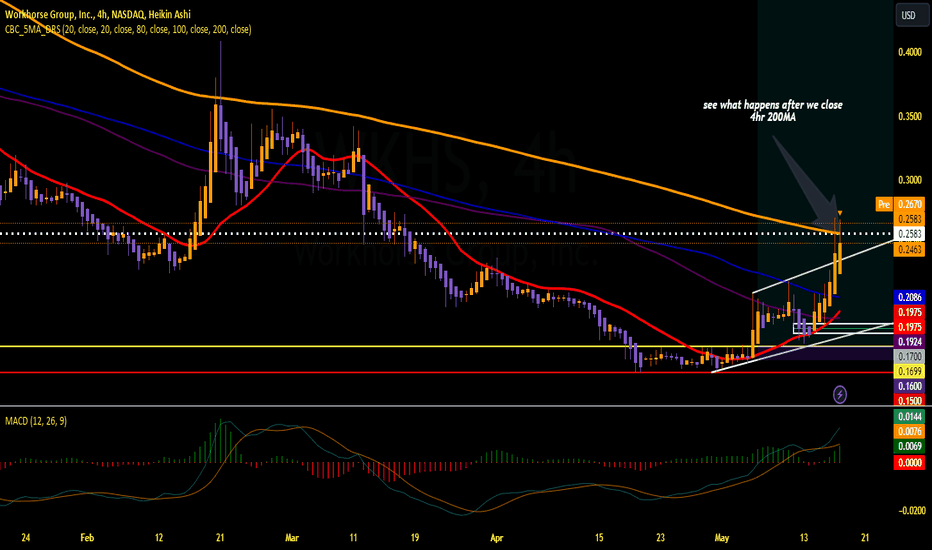Click the purple 0.1924 price tag
The width and height of the screenshot is (932, 550).
(909, 342)
